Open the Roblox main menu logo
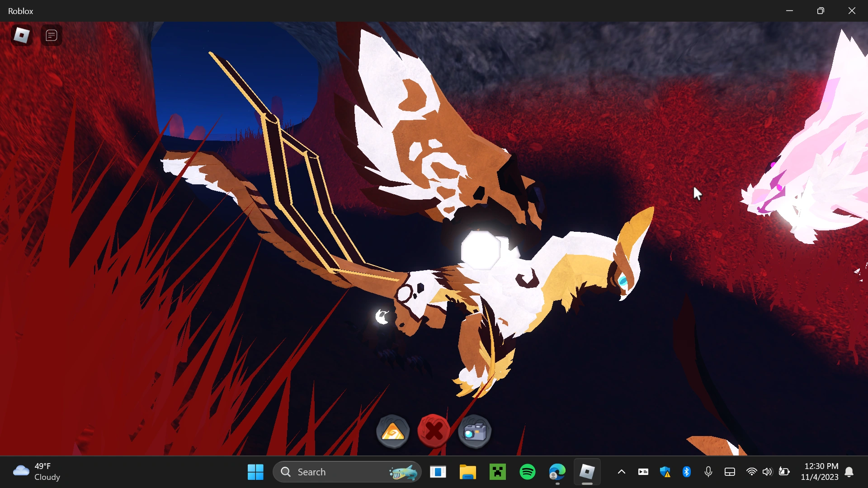This screenshot has height=488, width=868. pos(21,35)
